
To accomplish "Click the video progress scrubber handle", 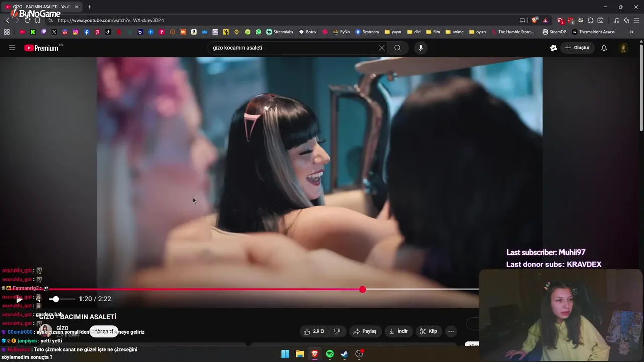I will tap(362, 289).
